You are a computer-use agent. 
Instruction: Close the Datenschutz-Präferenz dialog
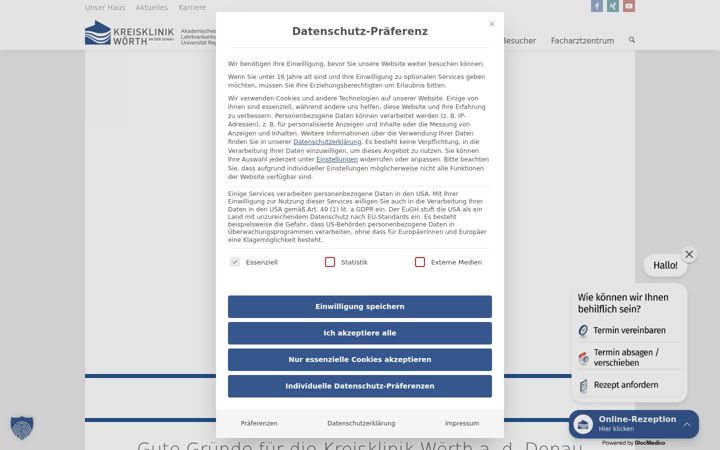[x=492, y=24]
